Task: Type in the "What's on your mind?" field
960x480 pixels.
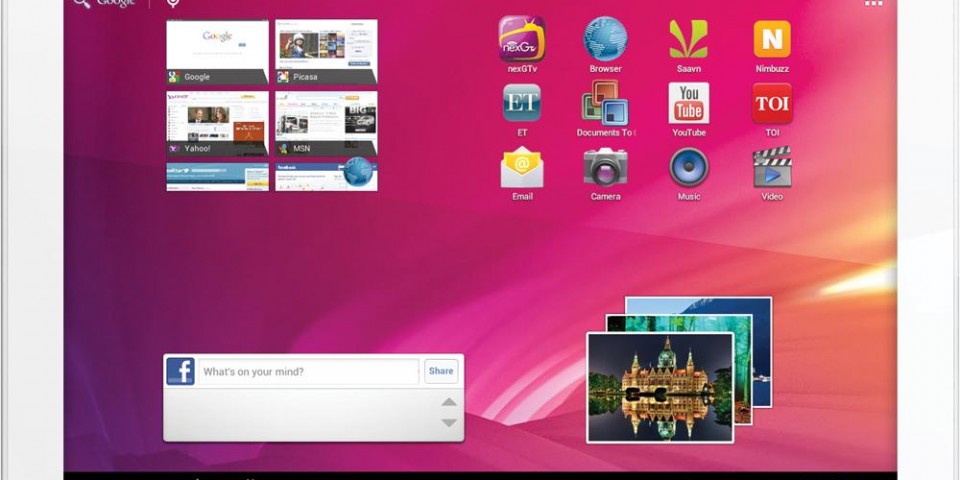Action: click(x=308, y=372)
